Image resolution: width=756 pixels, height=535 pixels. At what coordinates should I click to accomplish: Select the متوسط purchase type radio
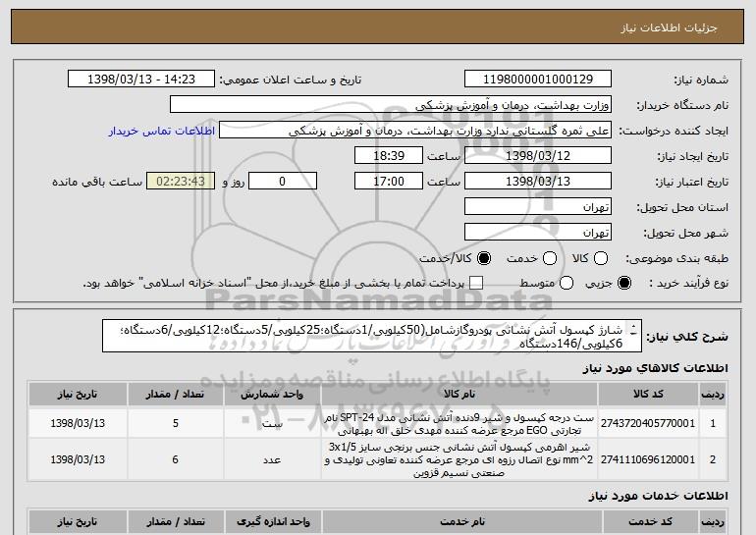pyautogui.click(x=567, y=283)
